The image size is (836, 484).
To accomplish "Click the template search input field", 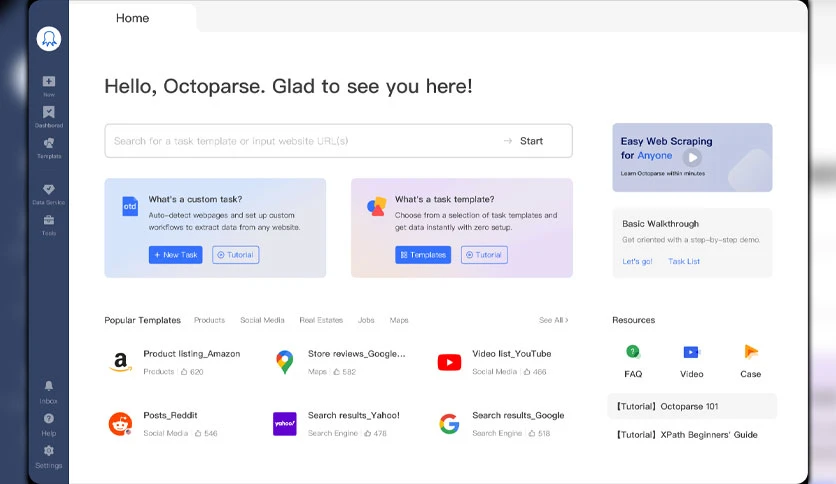I will coord(304,141).
